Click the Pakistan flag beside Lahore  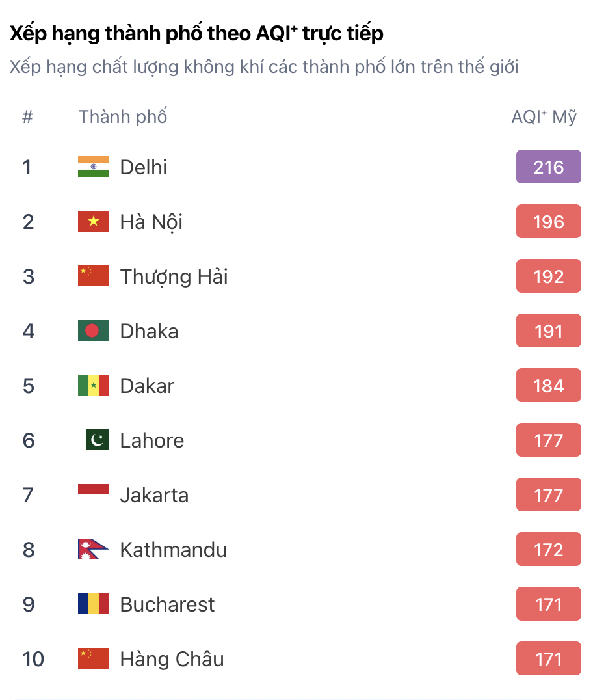tap(98, 440)
